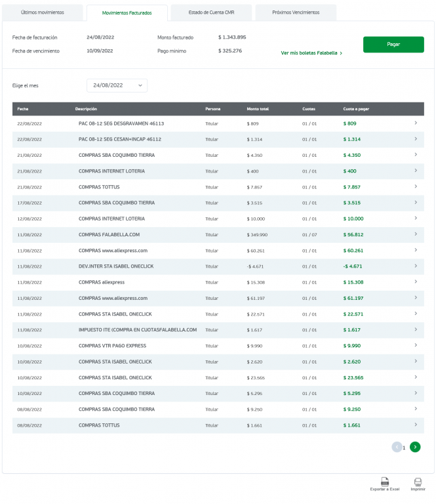Click the Exportar a Excel icon
This screenshot has height=504, width=436.
pyautogui.click(x=385, y=481)
